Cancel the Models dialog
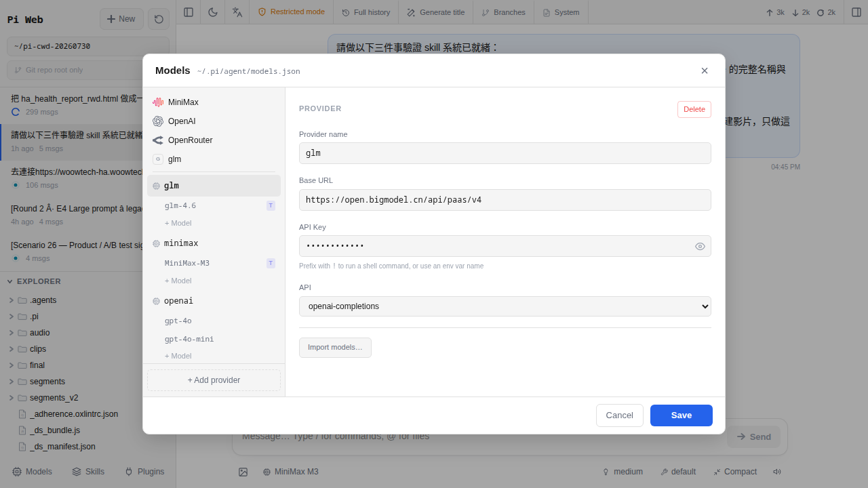Image resolution: width=868 pixels, height=488 pixels. 619,415
